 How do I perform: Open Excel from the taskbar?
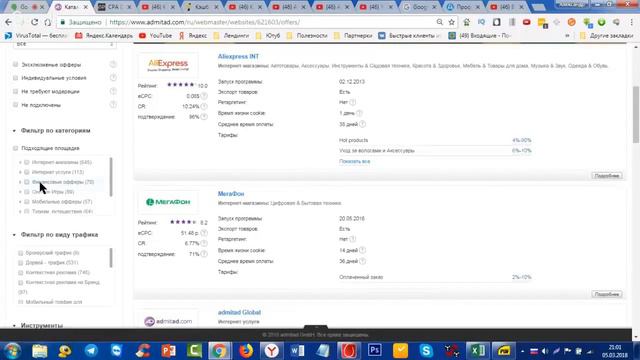[x=478, y=351]
